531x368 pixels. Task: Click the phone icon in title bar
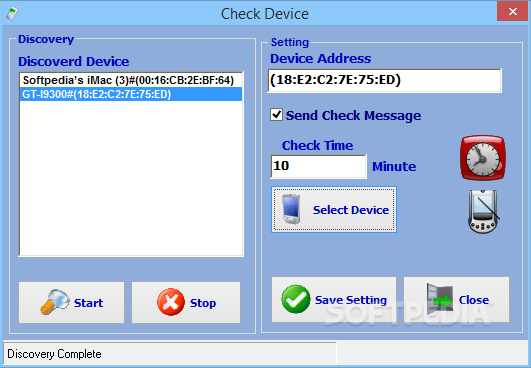pyautogui.click(x=13, y=13)
